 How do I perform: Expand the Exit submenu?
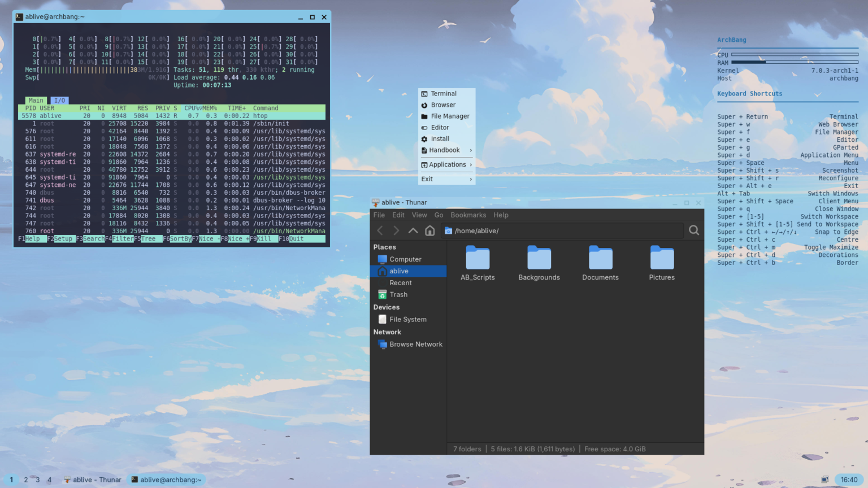pos(446,179)
